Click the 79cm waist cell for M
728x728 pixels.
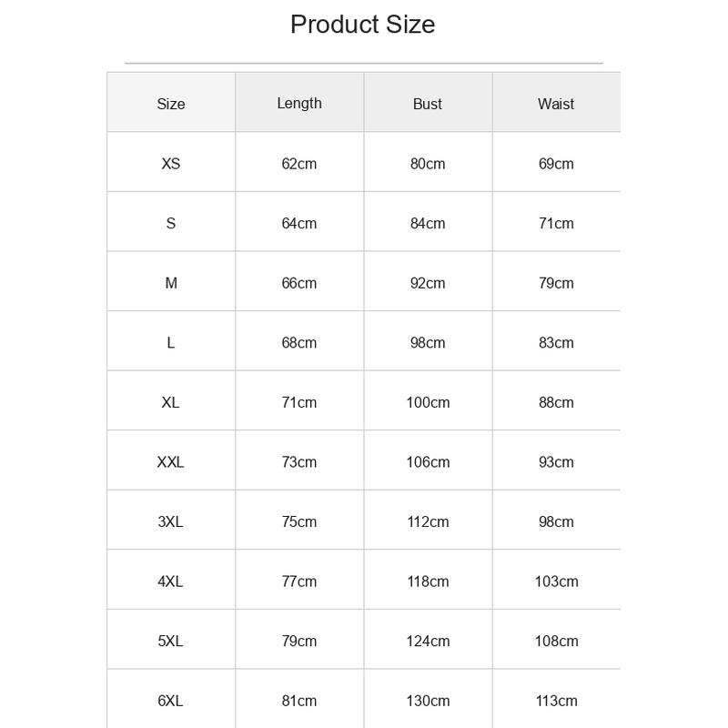556,283
